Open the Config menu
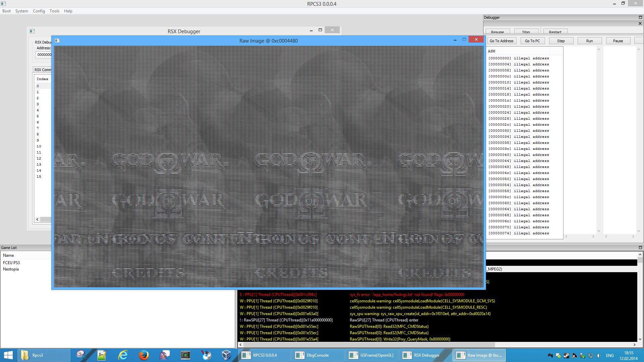This screenshot has width=644, height=362. (39, 11)
